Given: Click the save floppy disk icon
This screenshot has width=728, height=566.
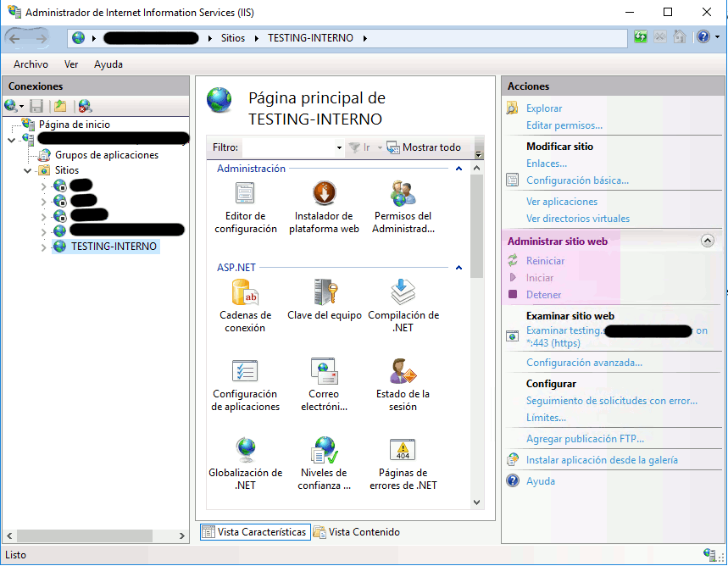Looking at the screenshot, I should 36,106.
